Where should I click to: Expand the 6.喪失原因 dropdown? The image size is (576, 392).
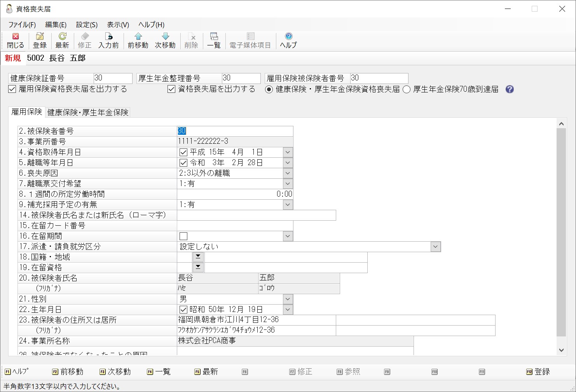tap(288, 173)
